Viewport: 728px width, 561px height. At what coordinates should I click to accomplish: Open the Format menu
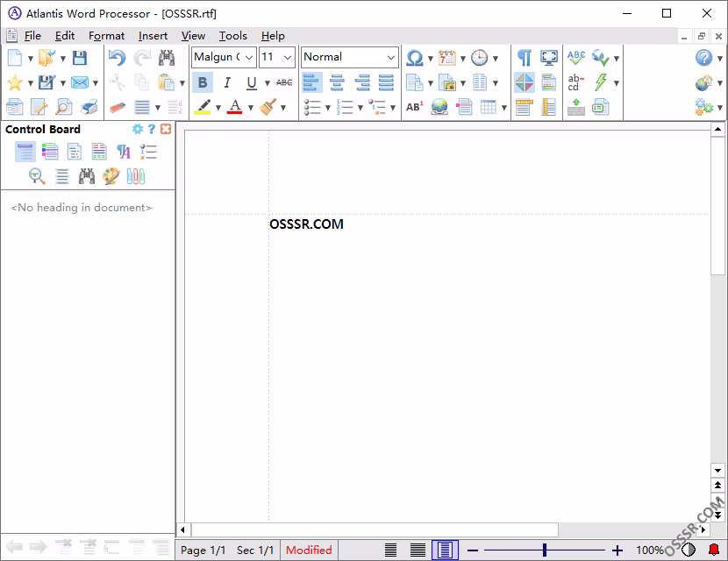pyautogui.click(x=106, y=36)
